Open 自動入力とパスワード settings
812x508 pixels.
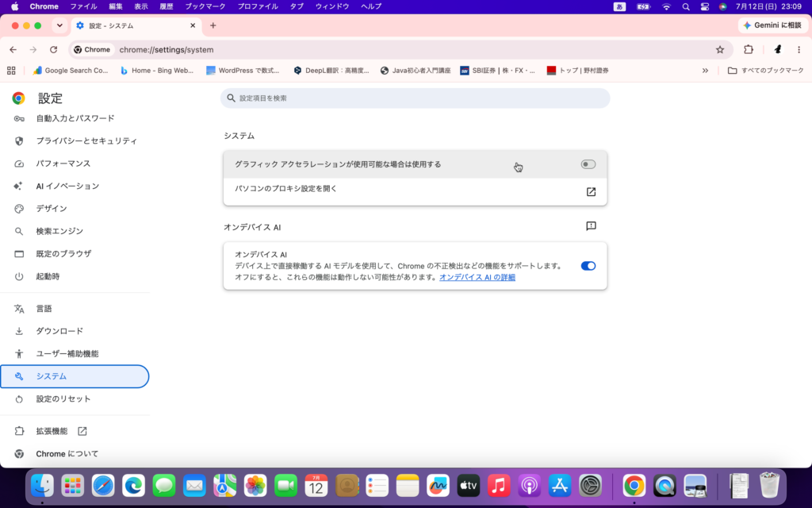pos(75,118)
